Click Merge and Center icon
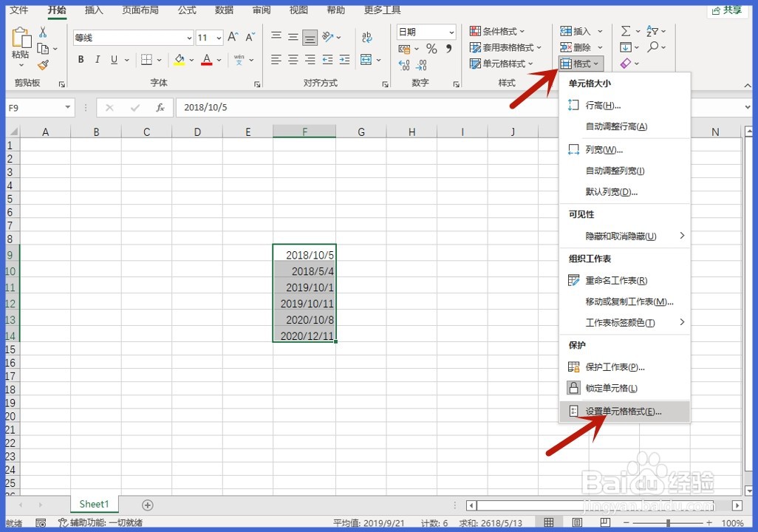758x532 pixels. tap(366, 60)
